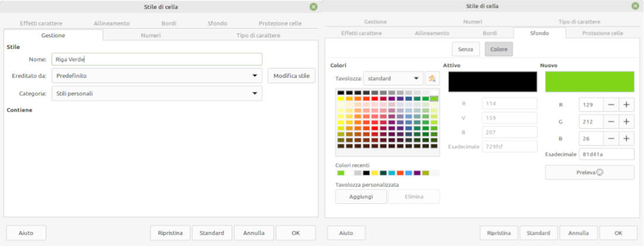Decrease the R value with minus button
Image resolution: width=644 pixels, height=246 pixels.
(611, 105)
